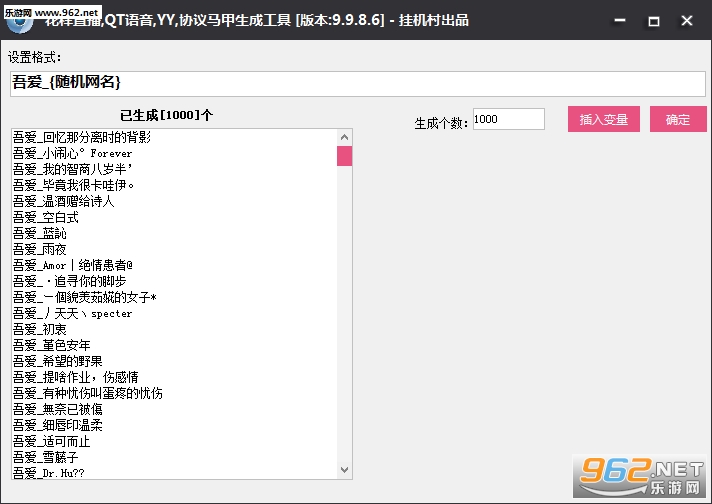
Task: Click the list scrollbar up arrow
Action: 344,137
